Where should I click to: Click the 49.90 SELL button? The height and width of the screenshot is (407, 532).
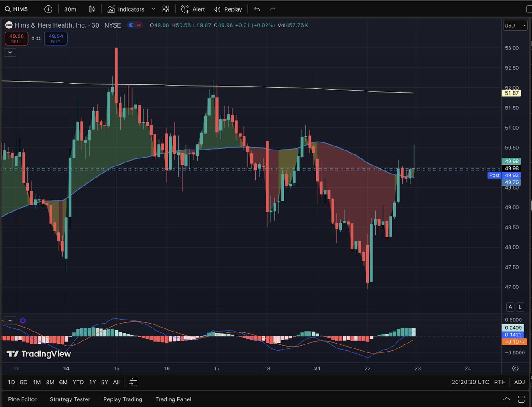(16, 39)
